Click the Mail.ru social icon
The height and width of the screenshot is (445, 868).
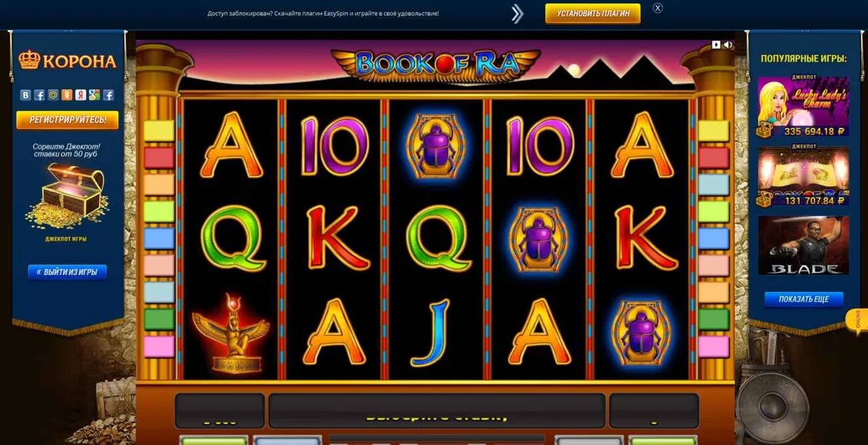click(x=53, y=95)
